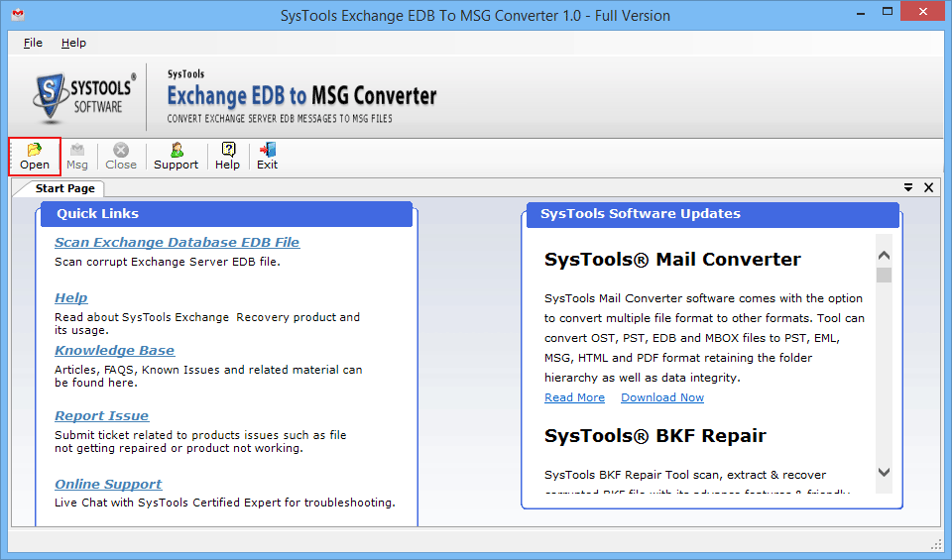Screen dimensions: 952x560
Task: Maximize the EDB To MSG Converter window
Action: 887,12
